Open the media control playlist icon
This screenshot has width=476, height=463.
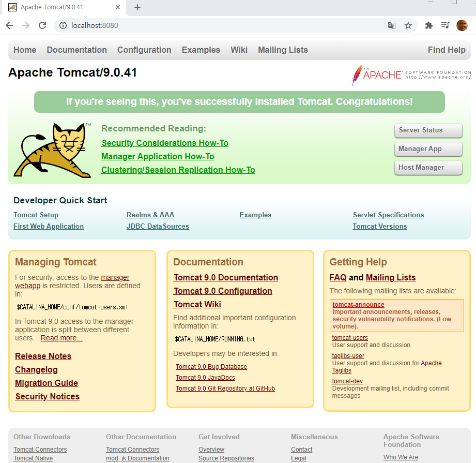tap(446, 25)
